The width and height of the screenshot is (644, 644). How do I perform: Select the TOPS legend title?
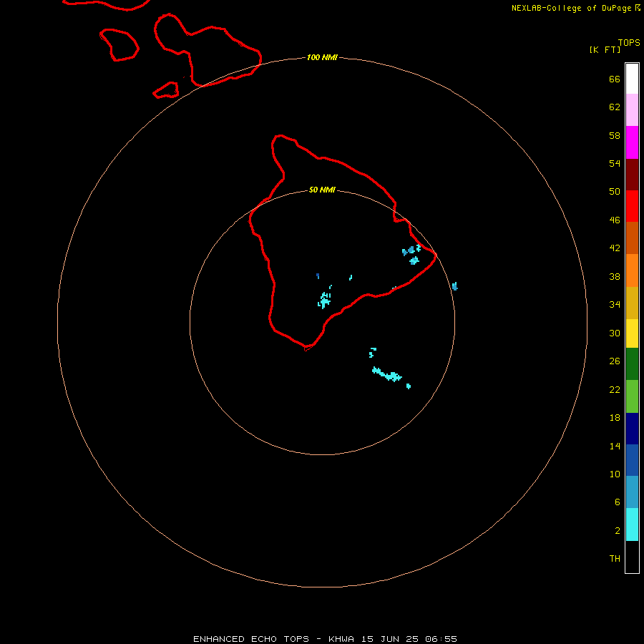(x=629, y=42)
